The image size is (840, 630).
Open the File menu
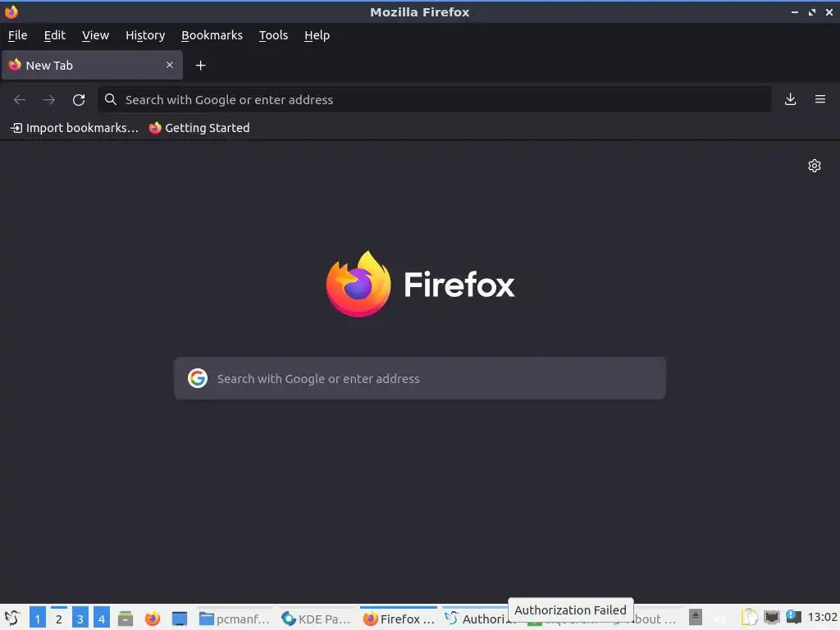pyautogui.click(x=18, y=35)
